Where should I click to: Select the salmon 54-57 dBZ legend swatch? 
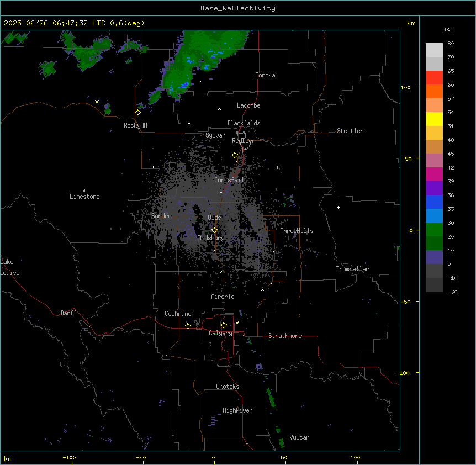tap(434, 105)
